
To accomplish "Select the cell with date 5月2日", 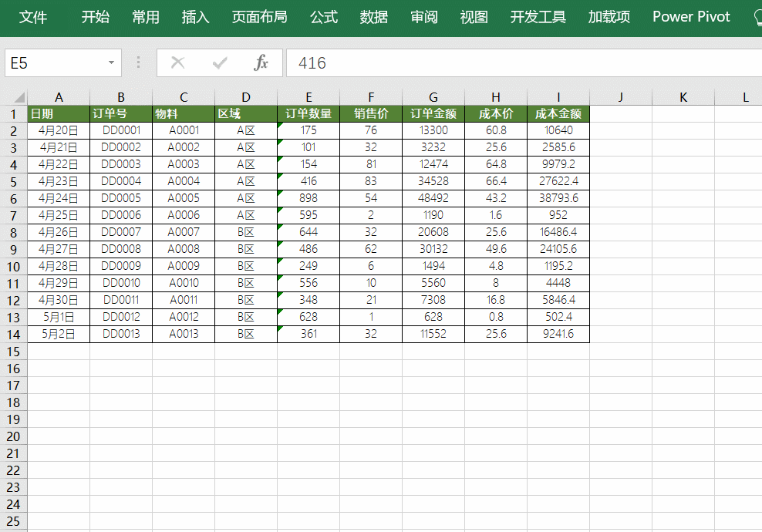I will [59, 334].
